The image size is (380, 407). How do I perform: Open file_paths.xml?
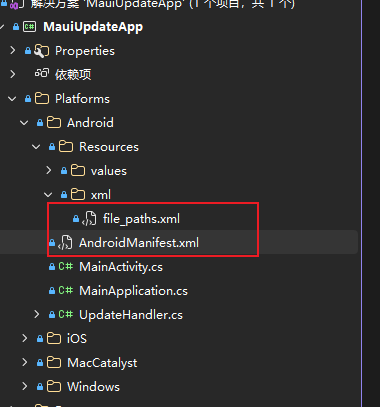click(141, 219)
